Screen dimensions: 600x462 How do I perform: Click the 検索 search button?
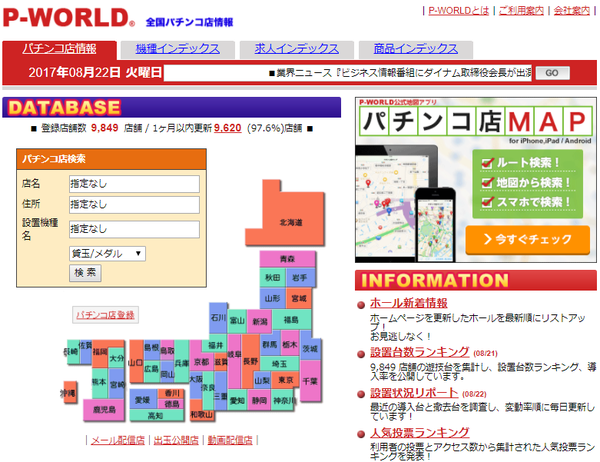[85, 273]
